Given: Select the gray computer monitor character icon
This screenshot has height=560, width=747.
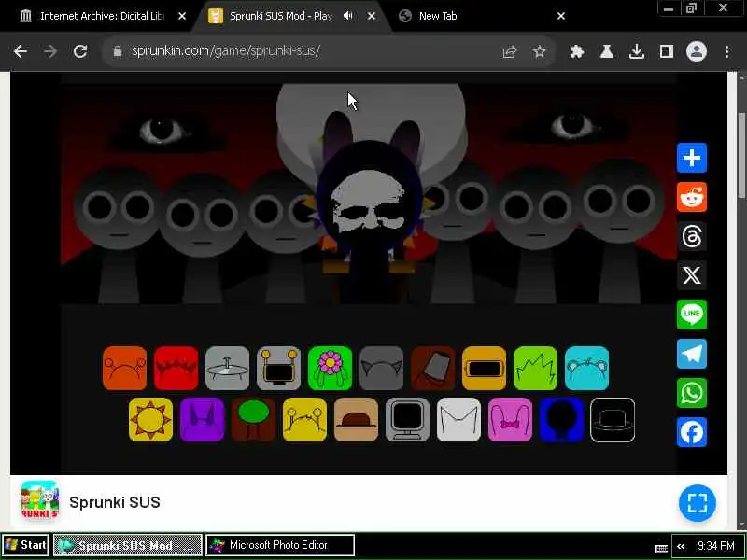Looking at the screenshot, I should coord(407,419).
